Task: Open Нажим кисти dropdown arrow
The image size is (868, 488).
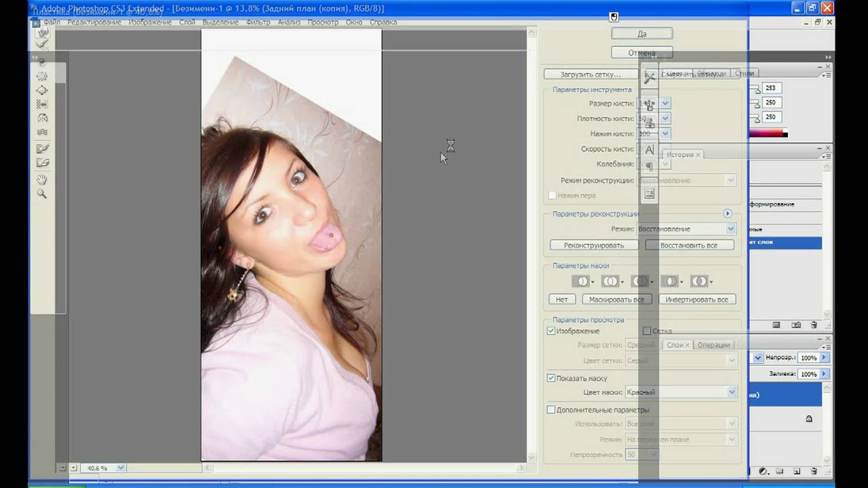Action: 665,134
